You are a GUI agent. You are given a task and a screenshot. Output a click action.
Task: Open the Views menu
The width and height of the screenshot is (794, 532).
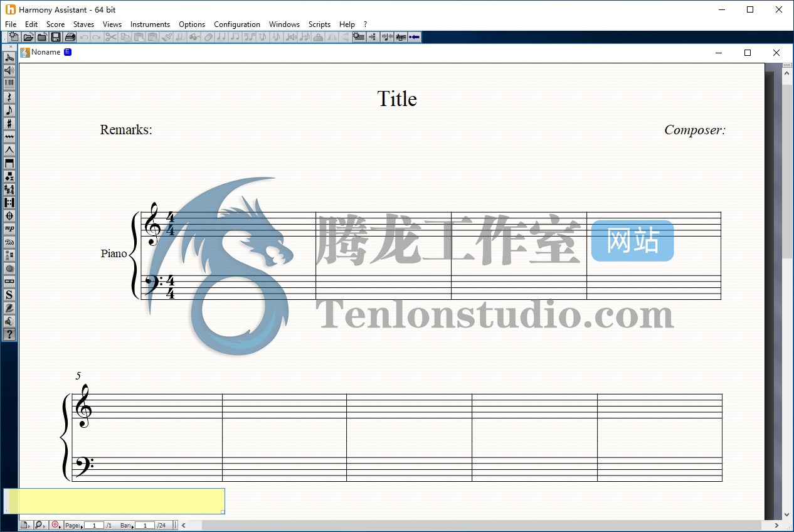coord(112,24)
